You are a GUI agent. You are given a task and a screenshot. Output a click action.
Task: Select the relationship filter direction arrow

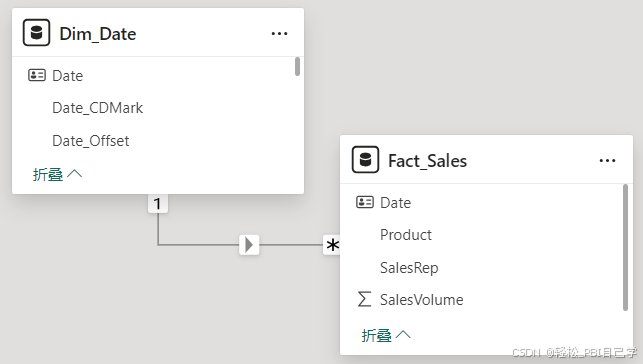(249, 245)
